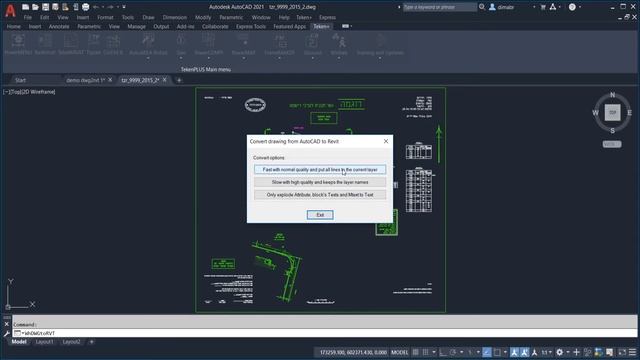Click the ViewCube TOP face
640x360 pixels.
pyautogui.click(x=612, y=113)
